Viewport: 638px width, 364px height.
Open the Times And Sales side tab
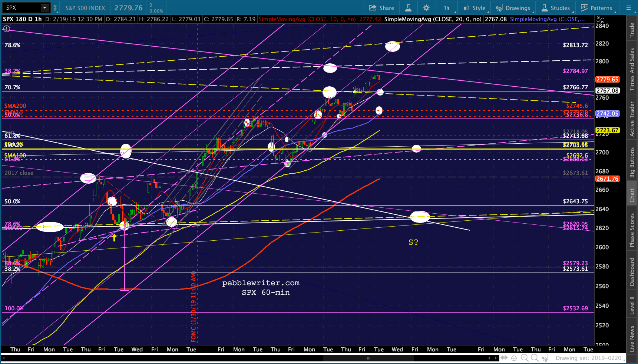tap(632, 70)
